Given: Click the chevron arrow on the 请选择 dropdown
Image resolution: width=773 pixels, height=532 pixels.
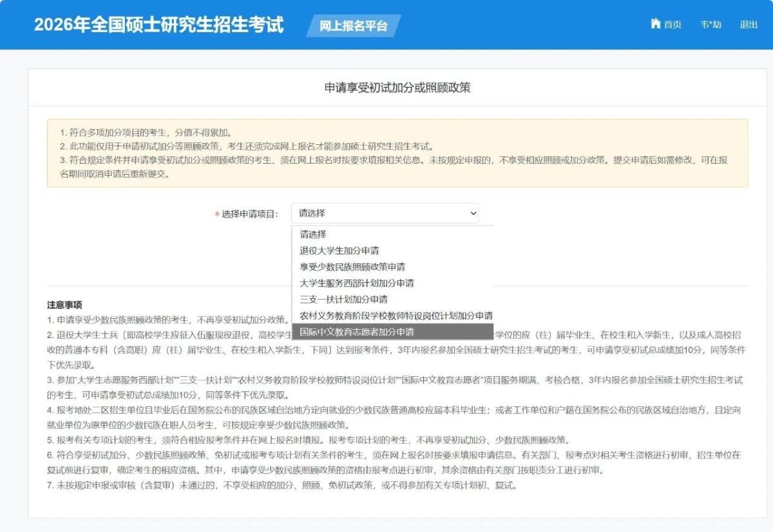Looking at the screenshot, I should 473,213.
